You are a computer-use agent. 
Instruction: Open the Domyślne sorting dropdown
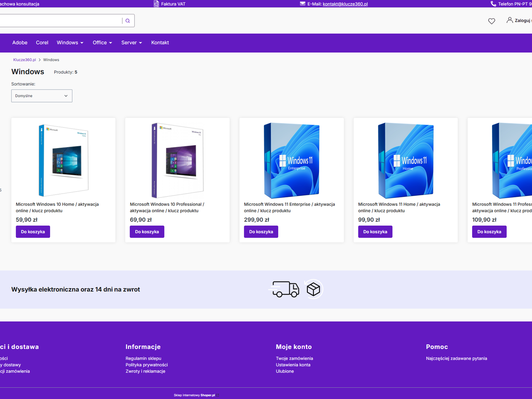pos(42,96)
